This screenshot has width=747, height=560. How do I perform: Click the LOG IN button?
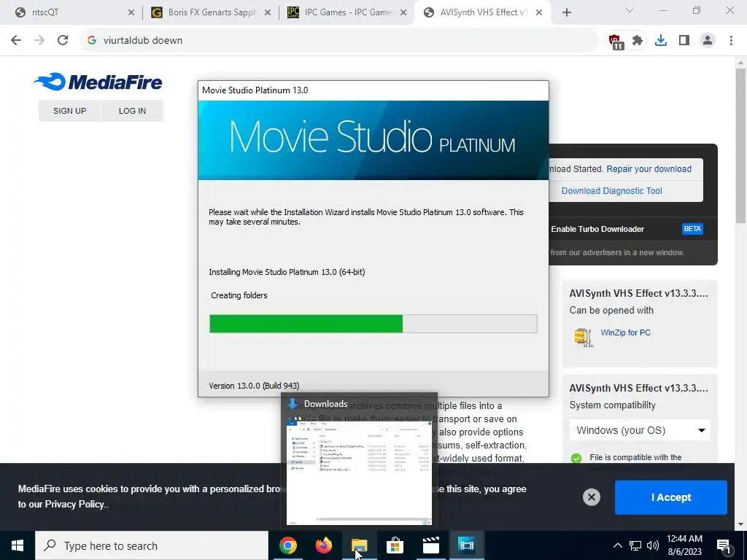pyautogui.click(x=133, y=111)
